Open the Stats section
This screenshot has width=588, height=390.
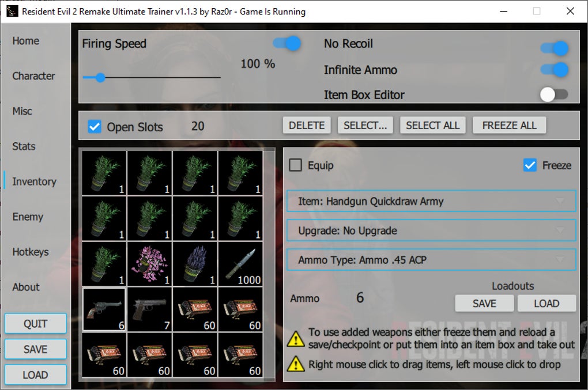[24, 146]
